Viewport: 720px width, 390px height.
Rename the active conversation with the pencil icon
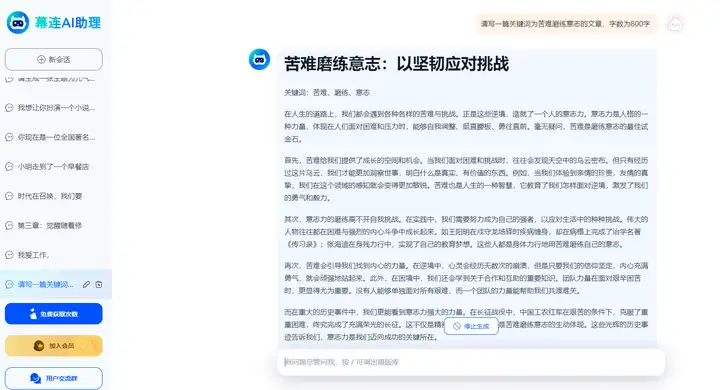pos(86,284)
